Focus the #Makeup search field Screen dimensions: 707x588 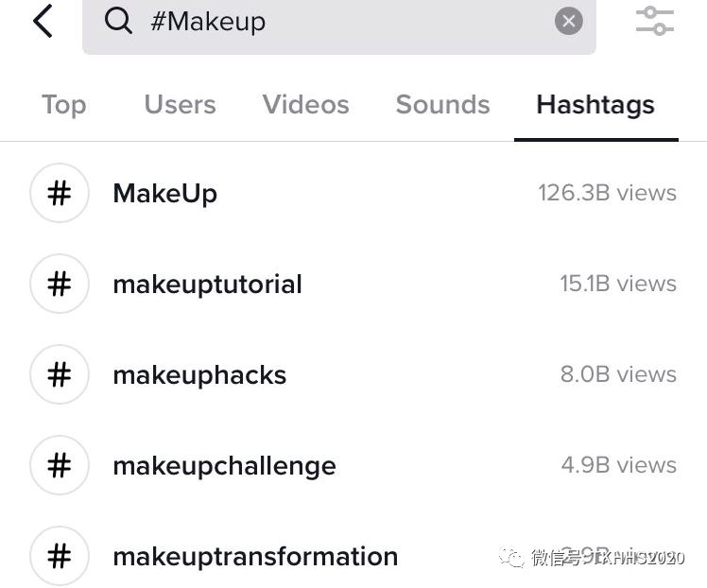click(340, 22)
